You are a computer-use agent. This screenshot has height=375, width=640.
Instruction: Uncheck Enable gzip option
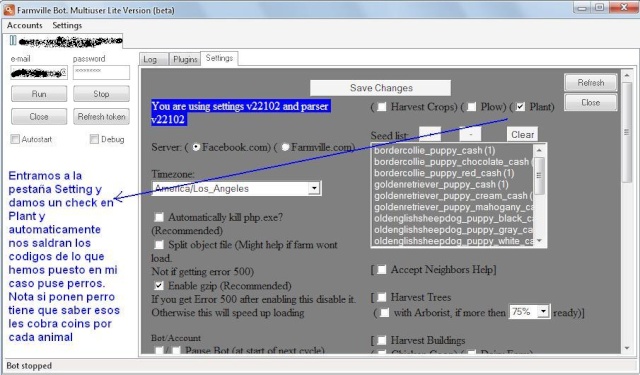(x=159, y=286)
